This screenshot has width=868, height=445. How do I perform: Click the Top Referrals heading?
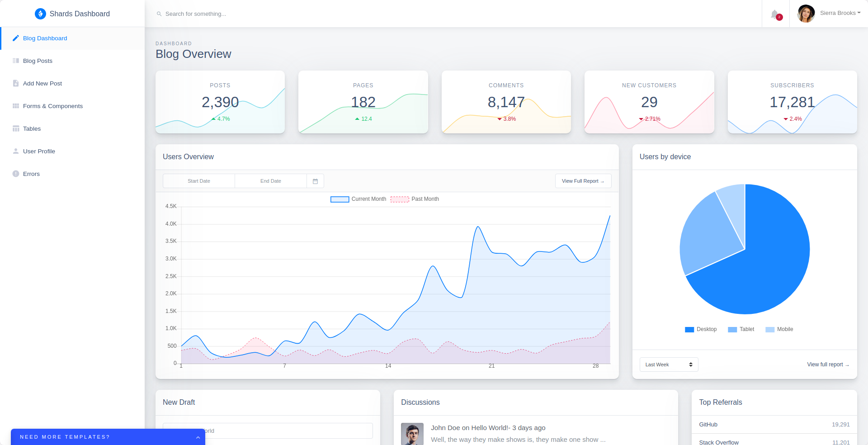point(721,402)
